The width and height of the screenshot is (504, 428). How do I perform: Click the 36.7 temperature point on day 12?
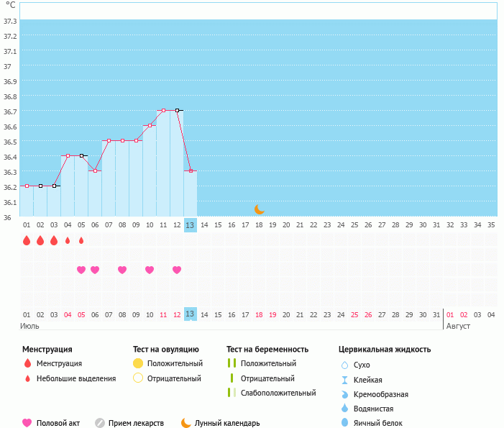click(x=177, y=111)
